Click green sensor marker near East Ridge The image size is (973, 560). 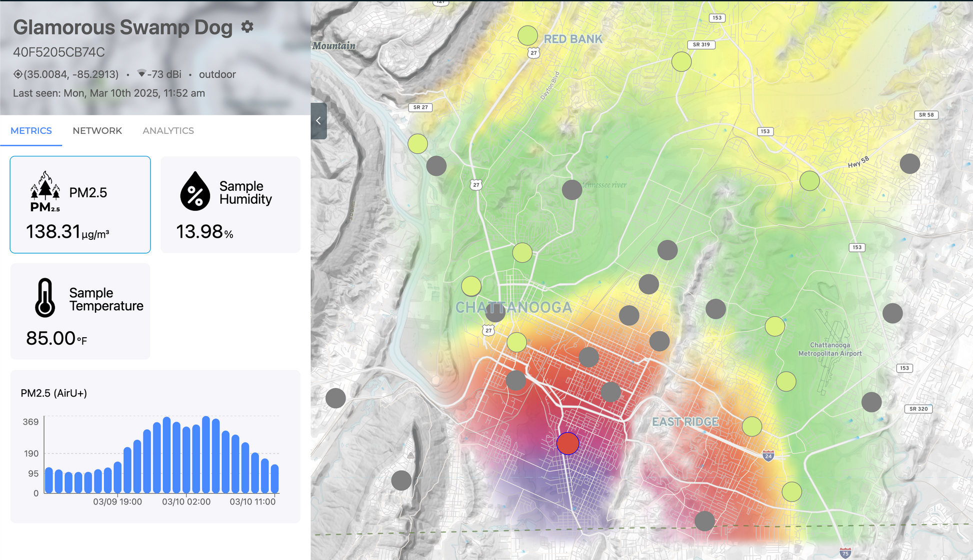(x=751, y=426)
